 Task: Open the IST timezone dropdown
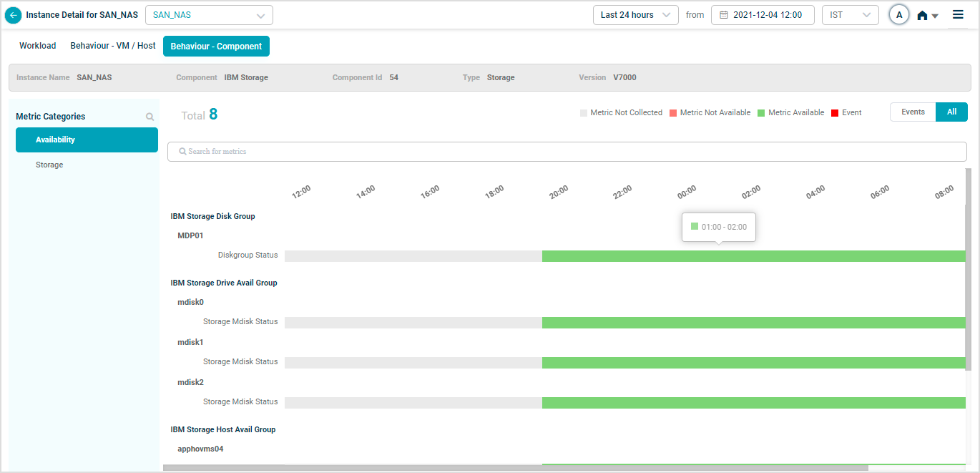(x=850, y=15)
